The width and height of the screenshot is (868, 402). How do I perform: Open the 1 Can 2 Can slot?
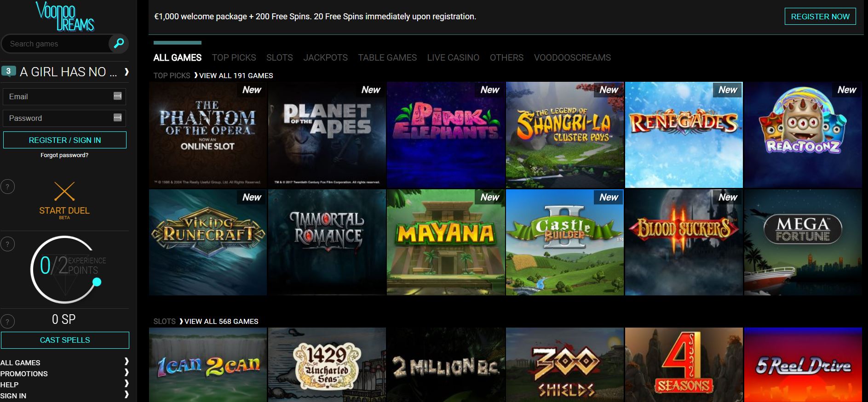tap(208, 365)
